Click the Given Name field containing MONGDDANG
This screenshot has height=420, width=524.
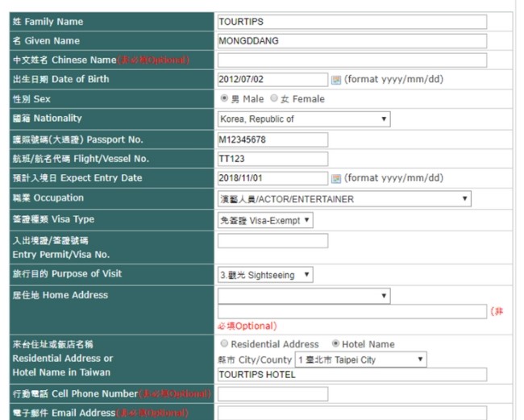(x=352, y=41)
